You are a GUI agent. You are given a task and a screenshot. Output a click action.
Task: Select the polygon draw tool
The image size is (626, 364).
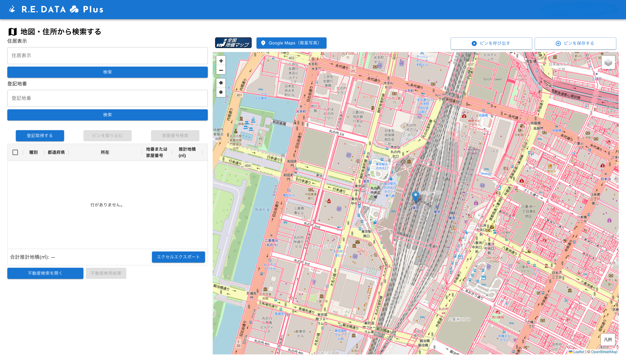point(221,83)
